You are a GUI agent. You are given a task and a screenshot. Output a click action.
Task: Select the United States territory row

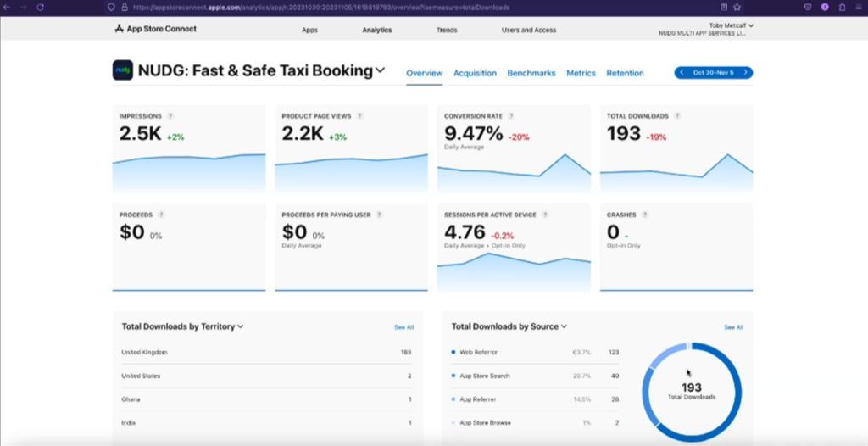(x=267, y=376)
